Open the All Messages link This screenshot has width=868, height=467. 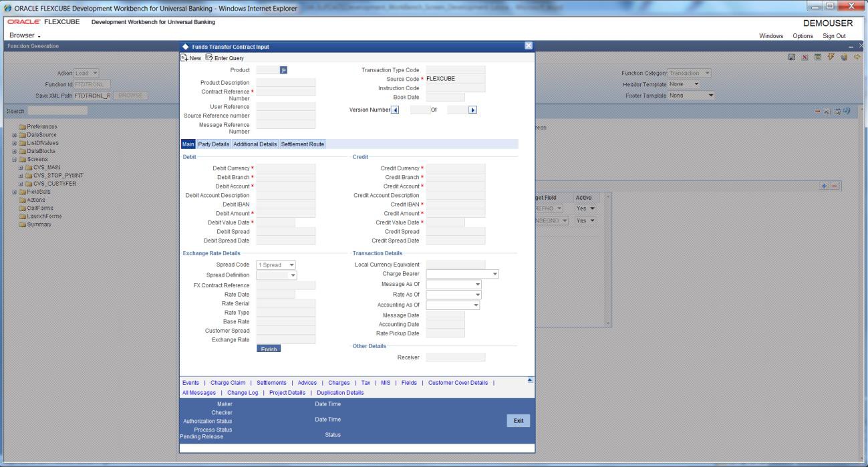click(x=199, y=393)
